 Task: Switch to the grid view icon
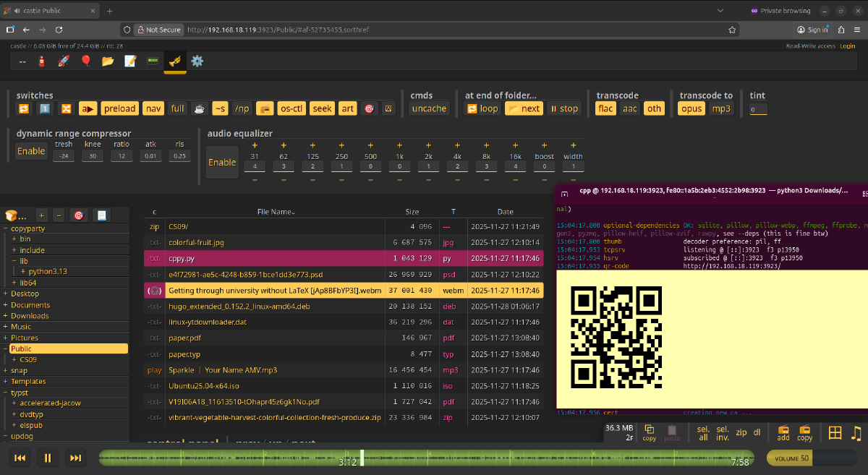[835, 433]
